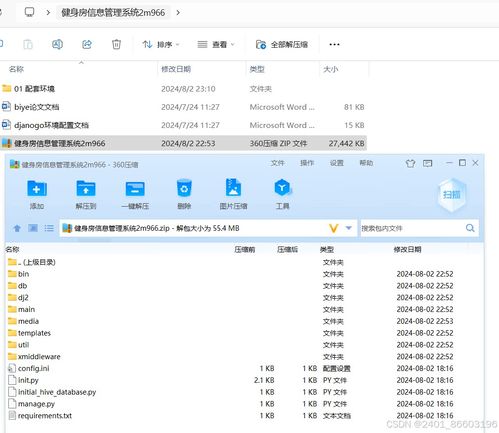
Task: Click the 一键解压 one-click extract icon
Action: tap(135, 189)
